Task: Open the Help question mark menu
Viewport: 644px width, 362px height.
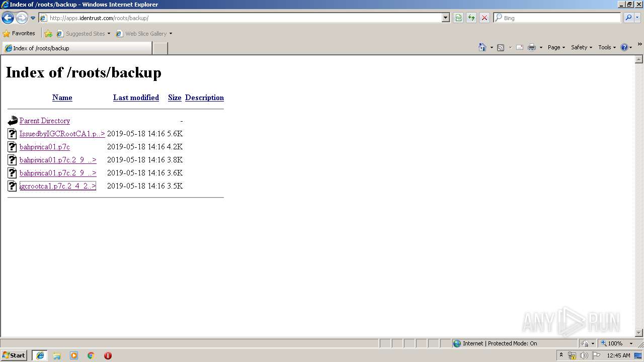Action: click(626, 47)
